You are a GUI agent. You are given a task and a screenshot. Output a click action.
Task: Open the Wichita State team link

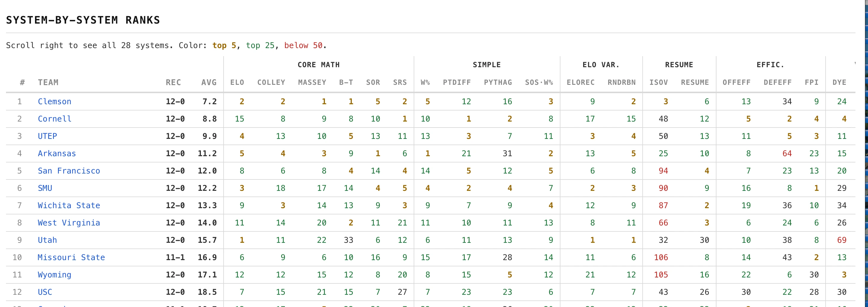[69, 205]
